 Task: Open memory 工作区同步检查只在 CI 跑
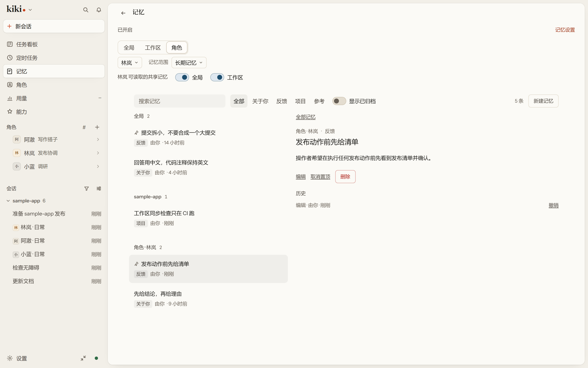click(x=208, y=218)
